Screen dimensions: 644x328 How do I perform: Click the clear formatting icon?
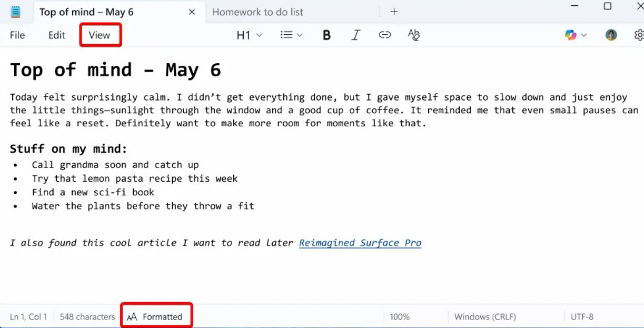(414, 35)
